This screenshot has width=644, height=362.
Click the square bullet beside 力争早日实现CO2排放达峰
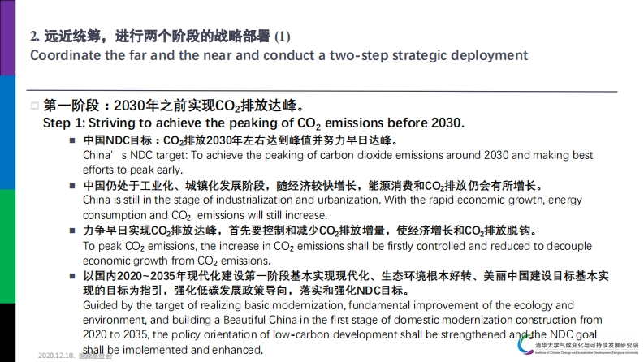click(73, 231)
